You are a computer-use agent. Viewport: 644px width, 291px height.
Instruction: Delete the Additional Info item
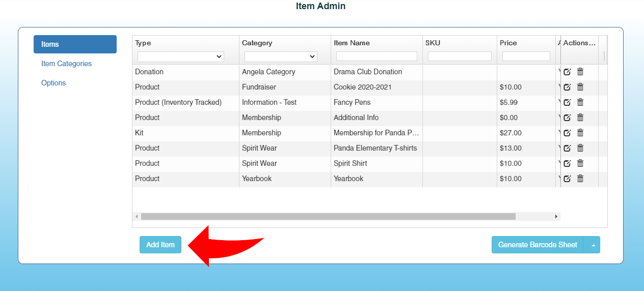point(580,118)
